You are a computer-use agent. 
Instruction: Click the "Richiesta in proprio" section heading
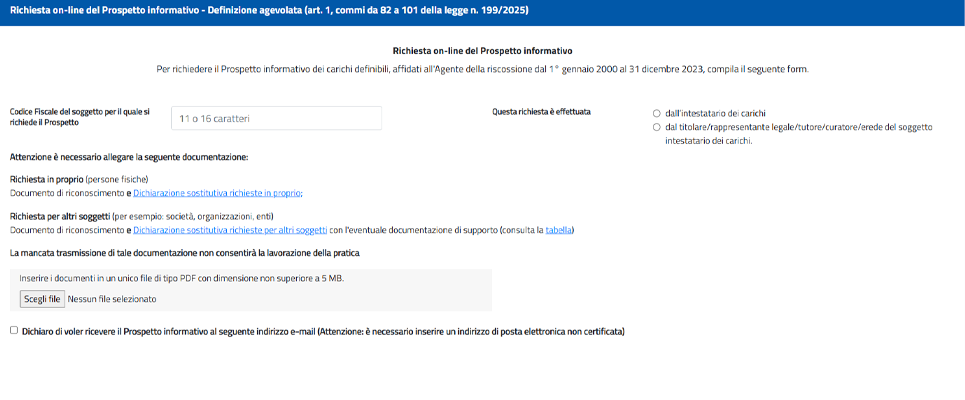click(x=46, y=179)
